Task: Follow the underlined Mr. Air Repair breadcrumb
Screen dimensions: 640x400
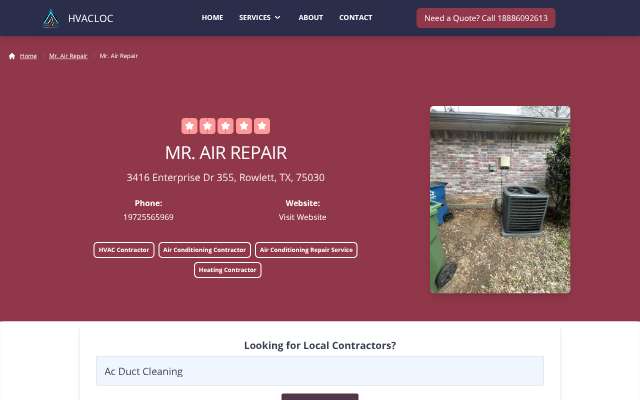Action: pyautogui.click(x=68, y=56)
